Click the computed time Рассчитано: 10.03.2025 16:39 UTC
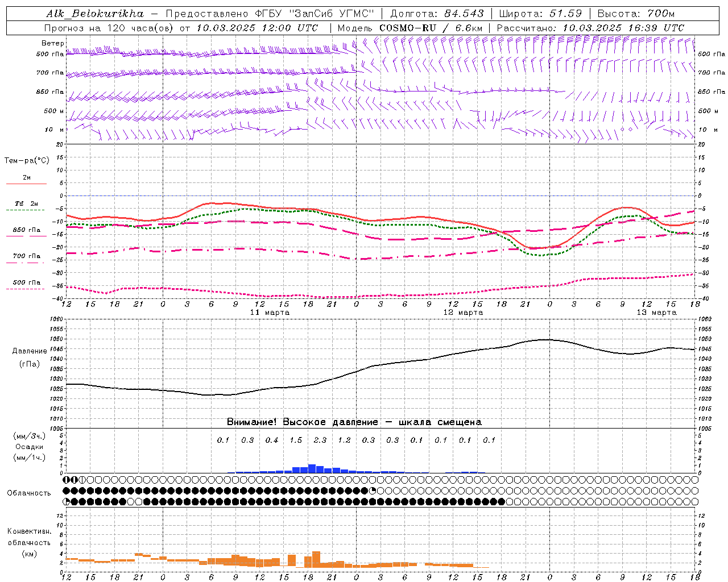The height and width of the screenshot is (582, 728). point(590,28)
